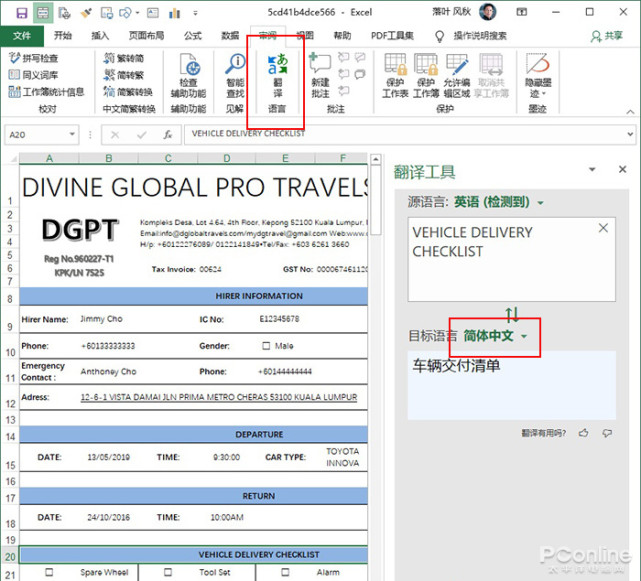Toggle the Male gender checkbox
Screen dimensions: 641x581
(x=266, y=346)
